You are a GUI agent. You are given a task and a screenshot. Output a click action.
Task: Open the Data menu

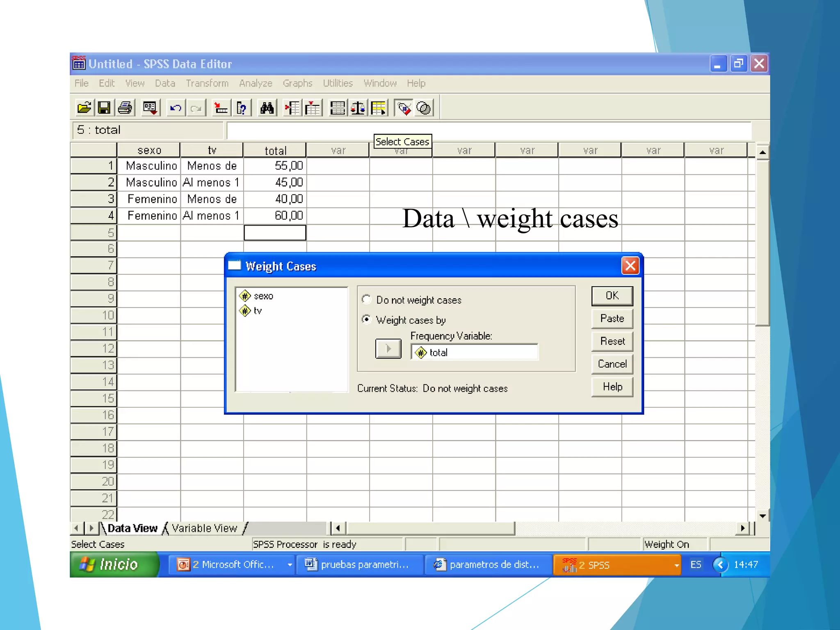[165, 83]
